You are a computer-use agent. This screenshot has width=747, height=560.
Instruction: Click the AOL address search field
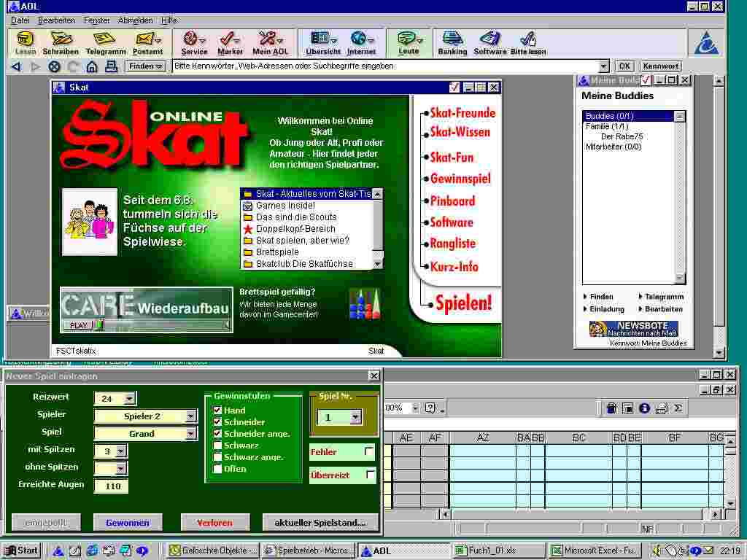click(x=385, y=66)
